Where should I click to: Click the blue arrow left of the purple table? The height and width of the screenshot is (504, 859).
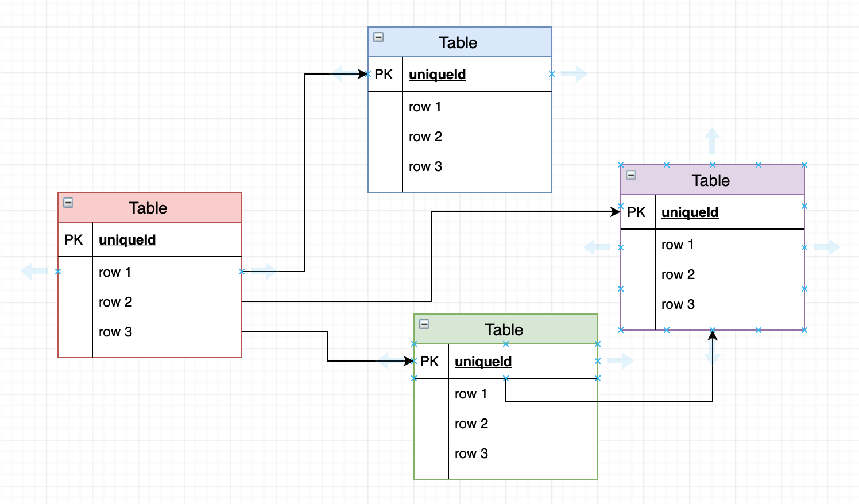point(595,246)
